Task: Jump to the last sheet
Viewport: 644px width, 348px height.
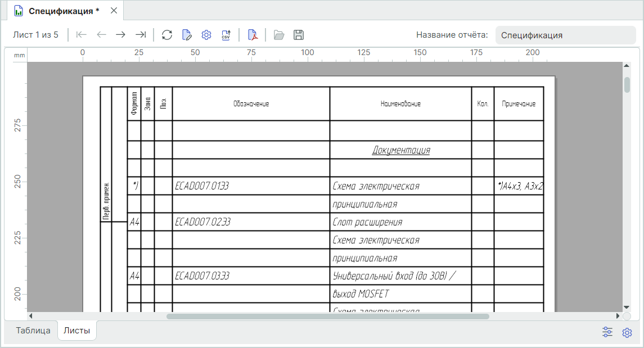Action: [x=141, y=35]
